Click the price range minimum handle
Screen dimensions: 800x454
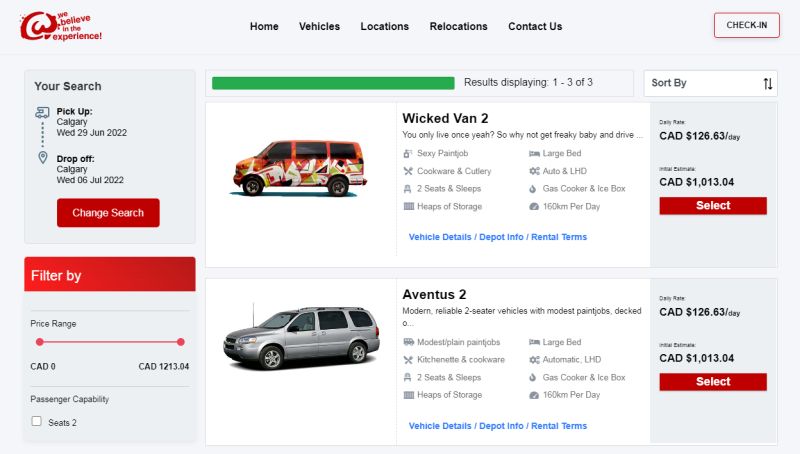tap(40, 342)
